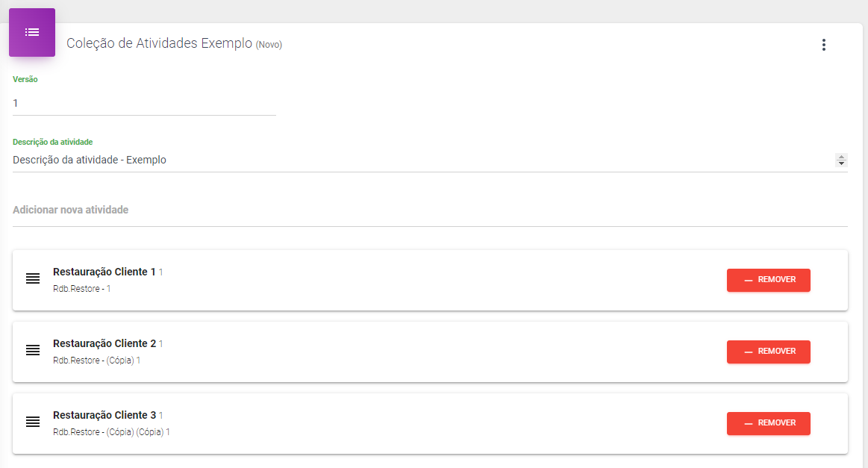Click into the Descrição da atividade text field
Screen dimensions: 868x468
click(x=418, y=160)
